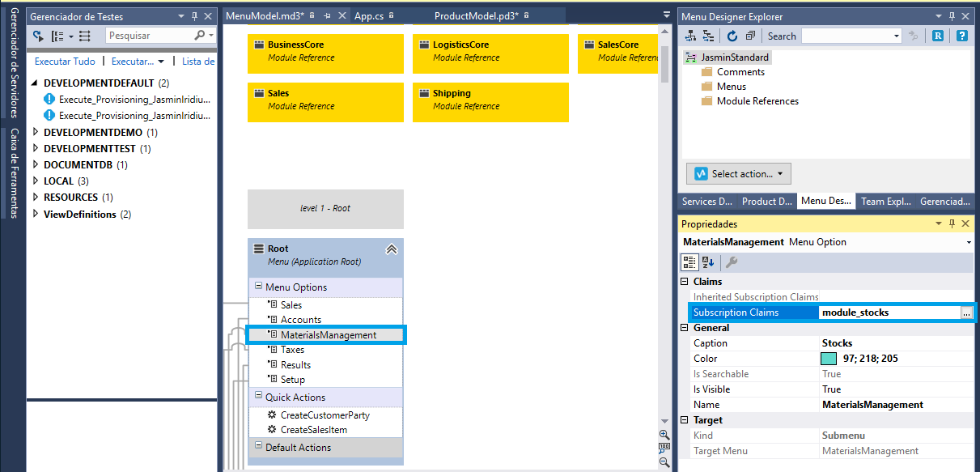980x472 pixels.
Task: Expand the DEVELOPMENTDEMO test group
Action: [x=36, y=132]
